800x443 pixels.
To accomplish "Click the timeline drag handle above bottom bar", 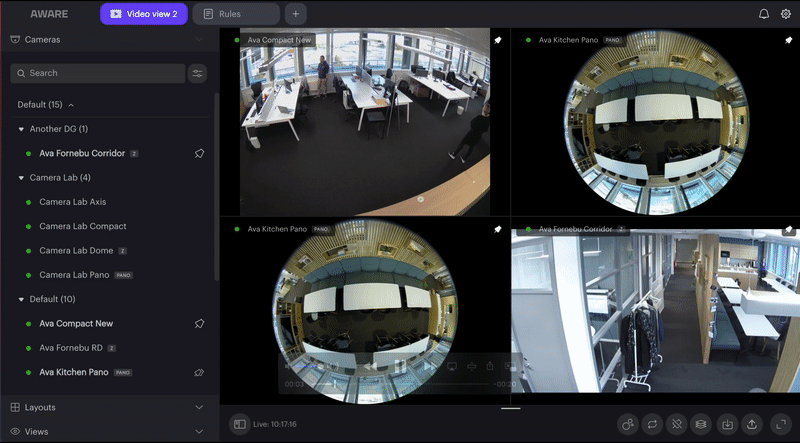I will 510,408.
